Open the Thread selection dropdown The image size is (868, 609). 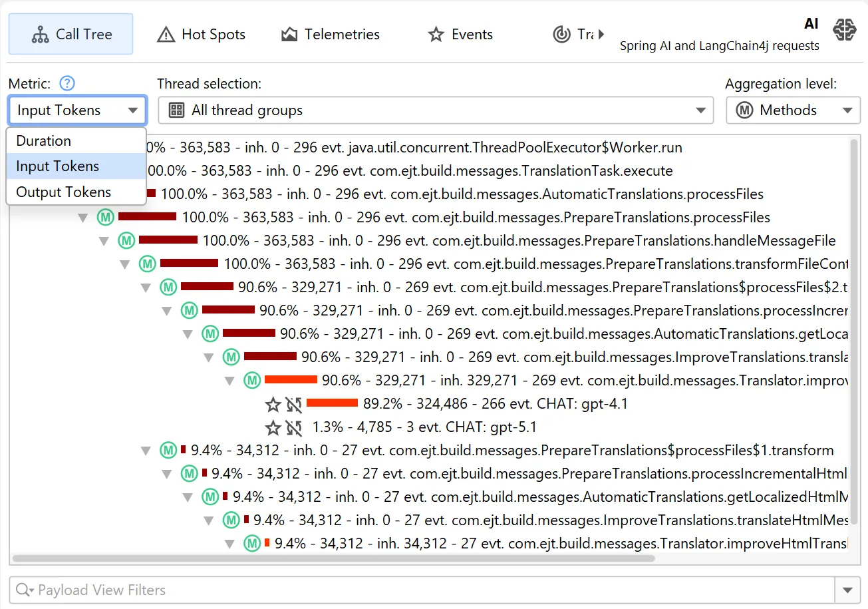click(436, 110)
